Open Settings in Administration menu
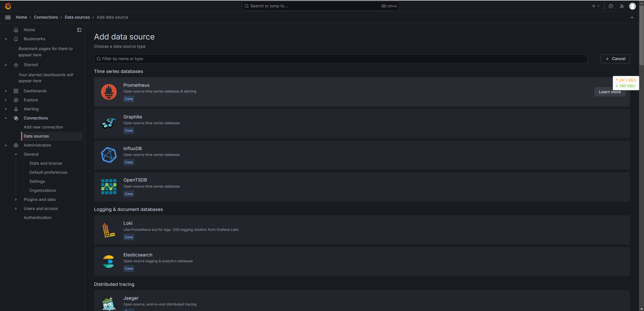The width and height of the screenshot is (644, 311). pyautogui.click(x=37, y=182)
